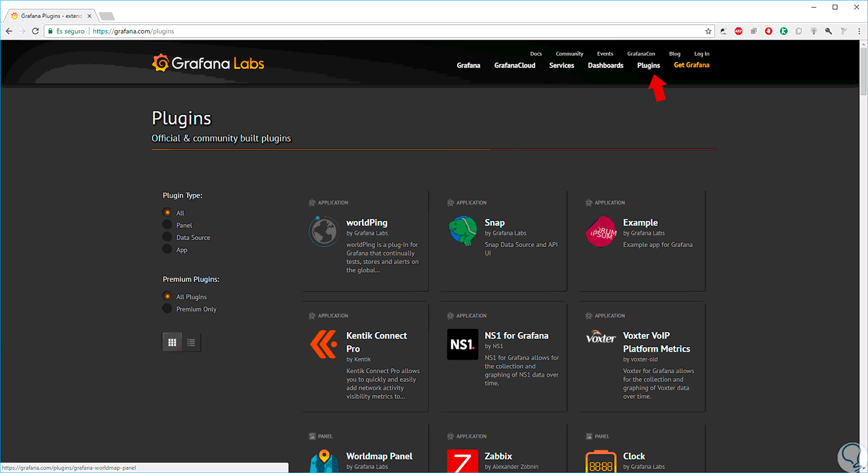
Task: Open the Voxter logo icon
Action: [601, 338]
